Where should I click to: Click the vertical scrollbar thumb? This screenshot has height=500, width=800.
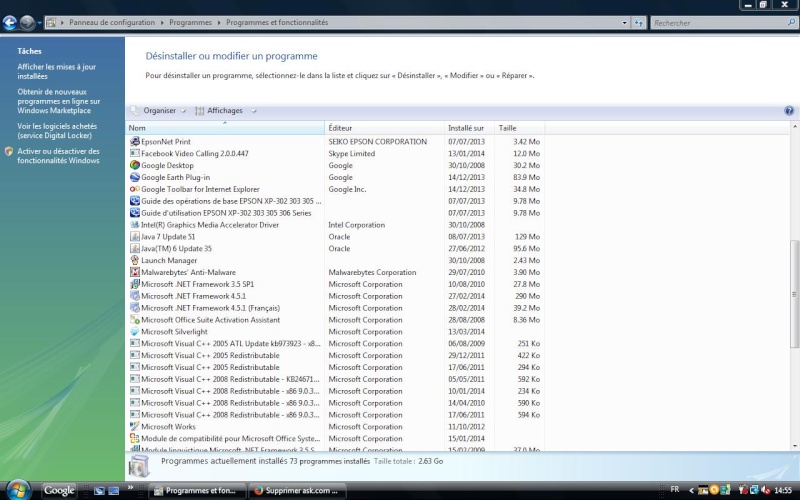point(794,294)
